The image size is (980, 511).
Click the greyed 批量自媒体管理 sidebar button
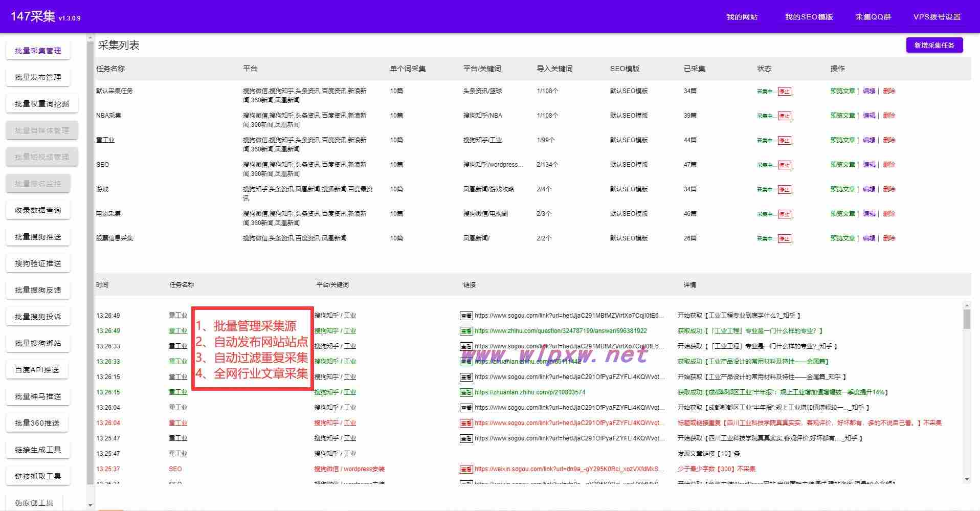pyautogui.click(x=42, y=130)
